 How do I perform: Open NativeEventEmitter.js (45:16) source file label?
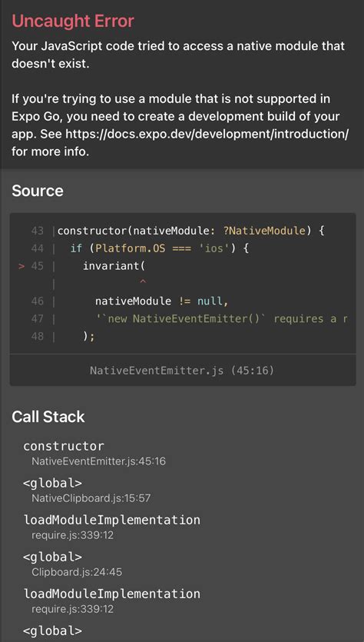click(182, 371)
